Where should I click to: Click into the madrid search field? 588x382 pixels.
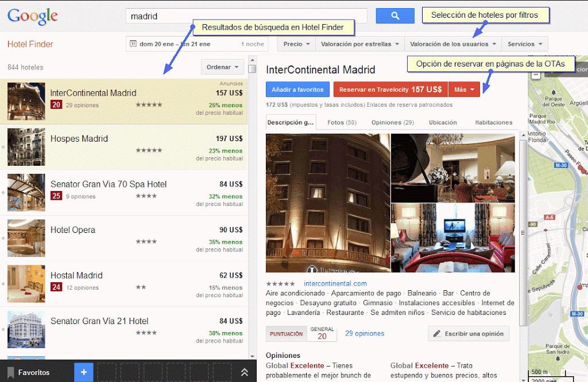[246, 16]
